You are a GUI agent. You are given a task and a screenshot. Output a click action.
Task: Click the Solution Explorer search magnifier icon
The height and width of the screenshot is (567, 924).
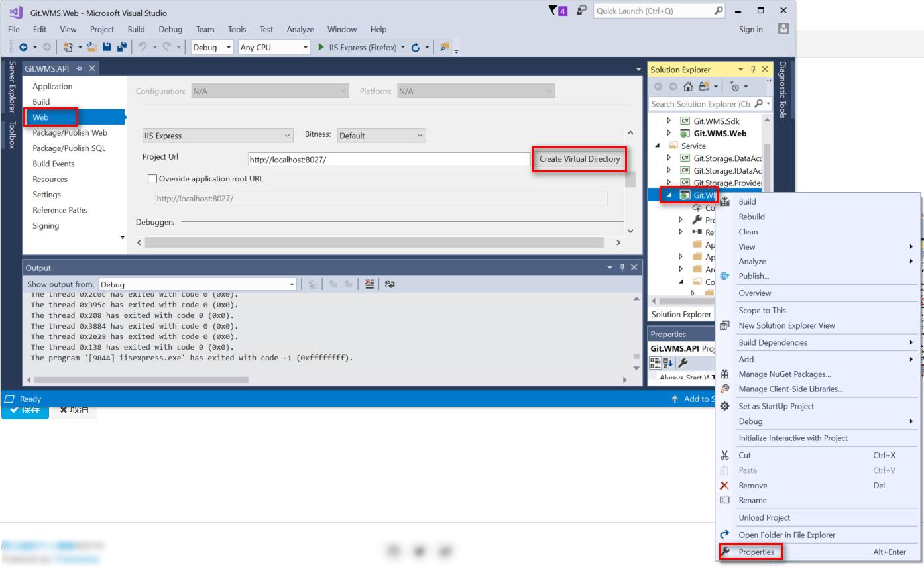(x=758, y=104)
